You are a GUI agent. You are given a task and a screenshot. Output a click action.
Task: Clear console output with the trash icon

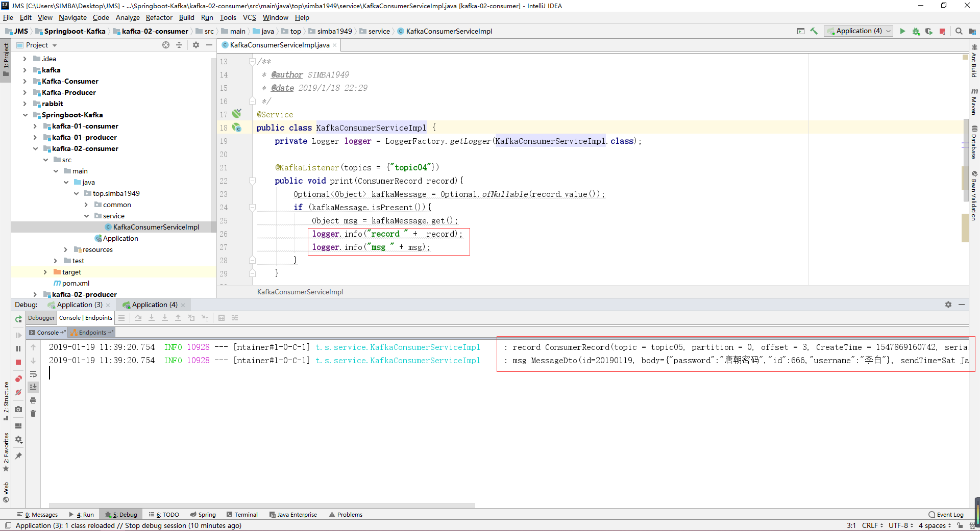point(33,414)
